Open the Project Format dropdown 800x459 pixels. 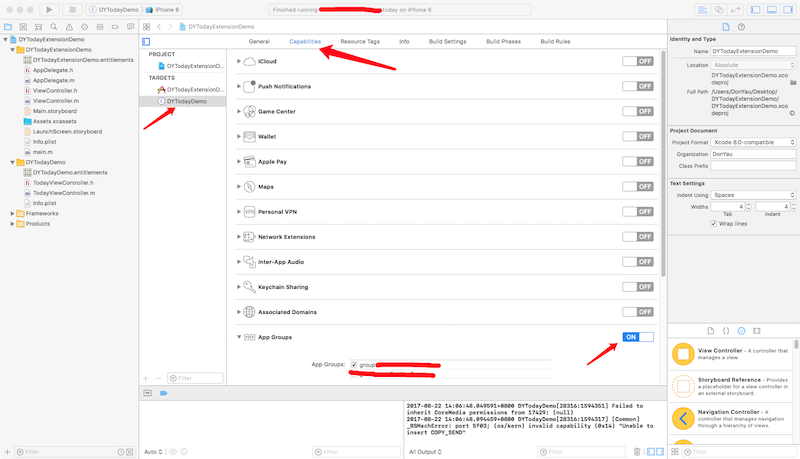(x=753, y=142)
